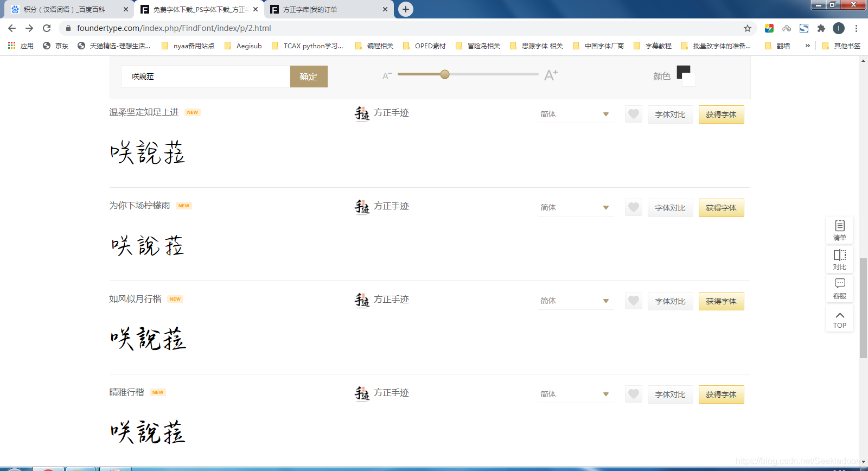Click the page vertical scrollbar
The height and width of the screenshot is (471, 868).
[863, 308]
